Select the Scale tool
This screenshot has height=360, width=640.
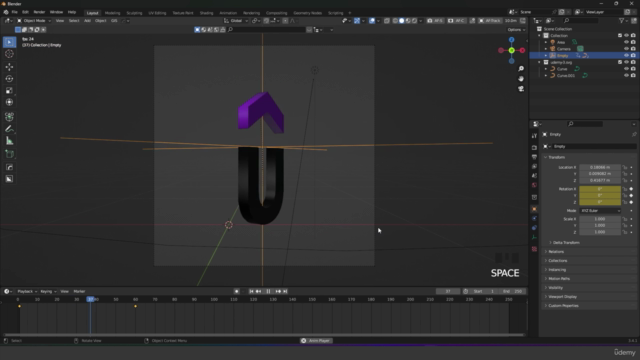(9, 91)
